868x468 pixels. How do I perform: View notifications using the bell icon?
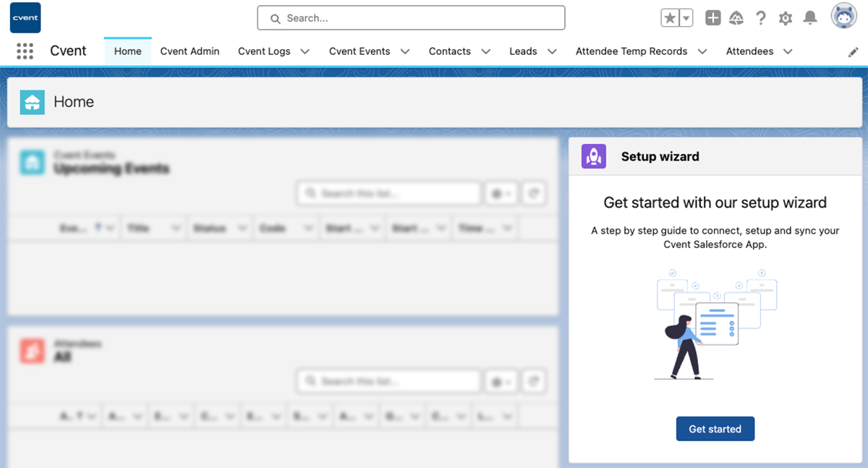[x=810, y=18]
